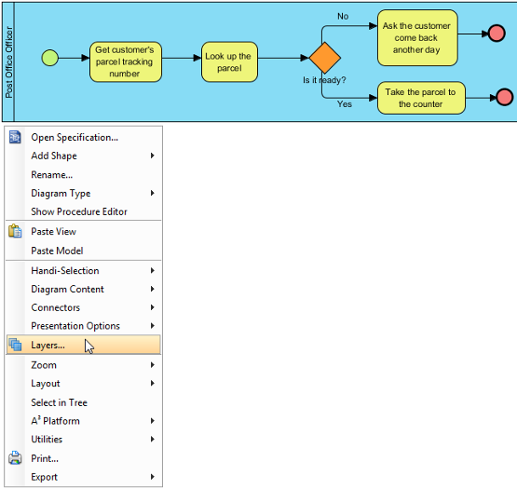The image size is (517, 489).
Task: Select 'Get customer's parcel tracking number' task
Action: pyautogui.click(x=125, y=62)
